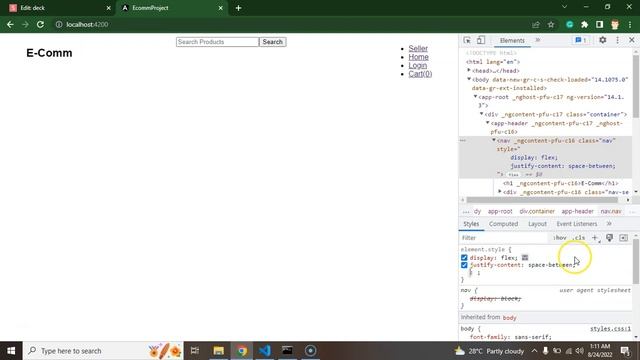The width and height of the screenshot is (640, 360).
Task: Open the Login link
Action: tap(418, 65)
